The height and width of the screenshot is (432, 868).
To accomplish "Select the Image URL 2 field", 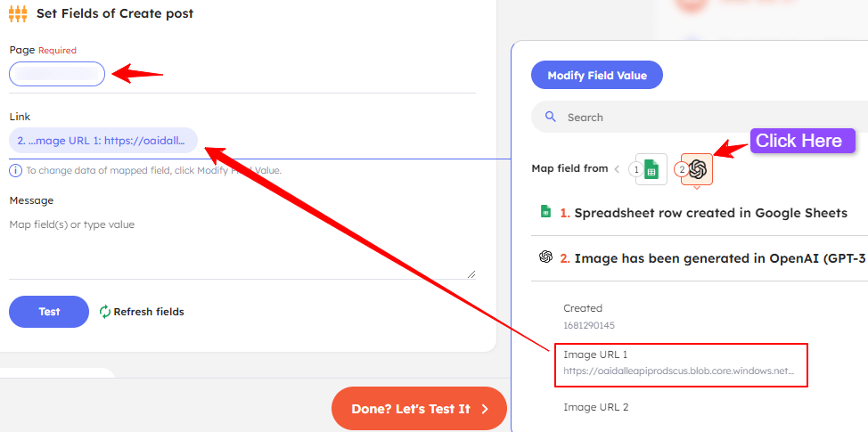I will tap(596, 407).
